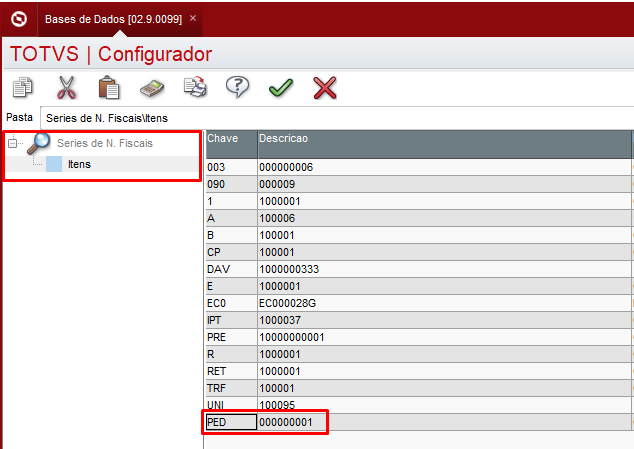
Task: Open the Help question mark icon
Action: [x=237, y=87]
